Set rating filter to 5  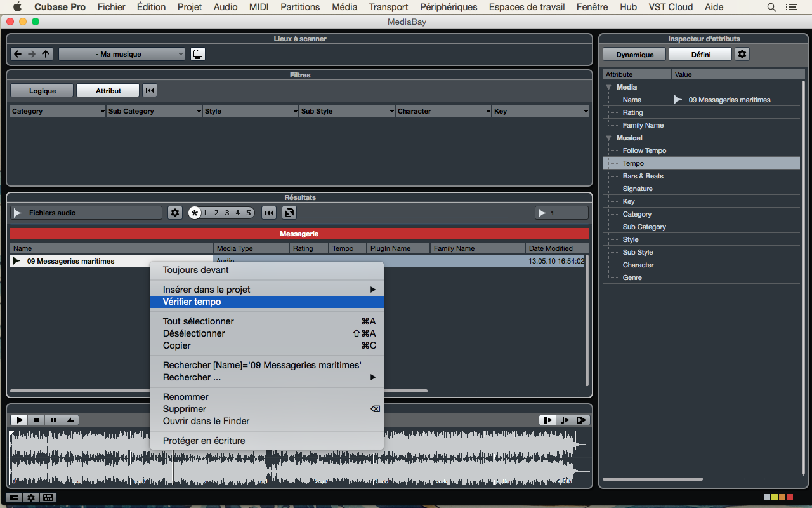249,213
